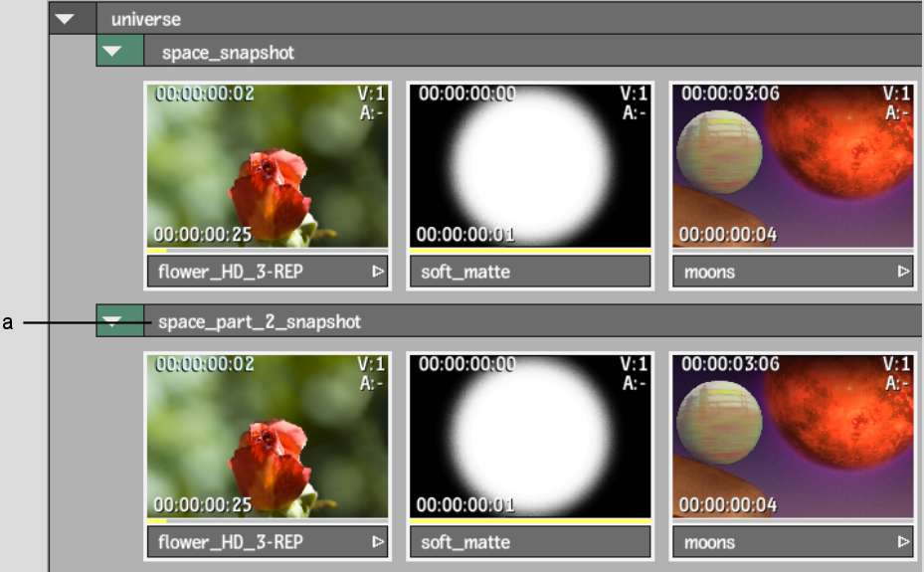The width and height of the screenshot is (924, 572).
Task: Click the space_snapshot reel name
Action: (228, 52)
